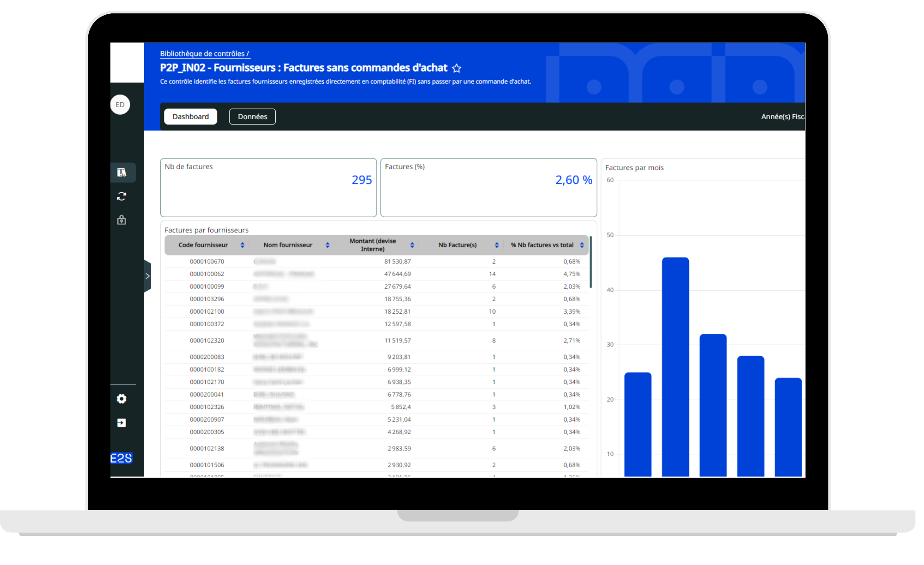The image size is (924, 565).
Task: Click the E2S logo
Action: coord(122,458)
